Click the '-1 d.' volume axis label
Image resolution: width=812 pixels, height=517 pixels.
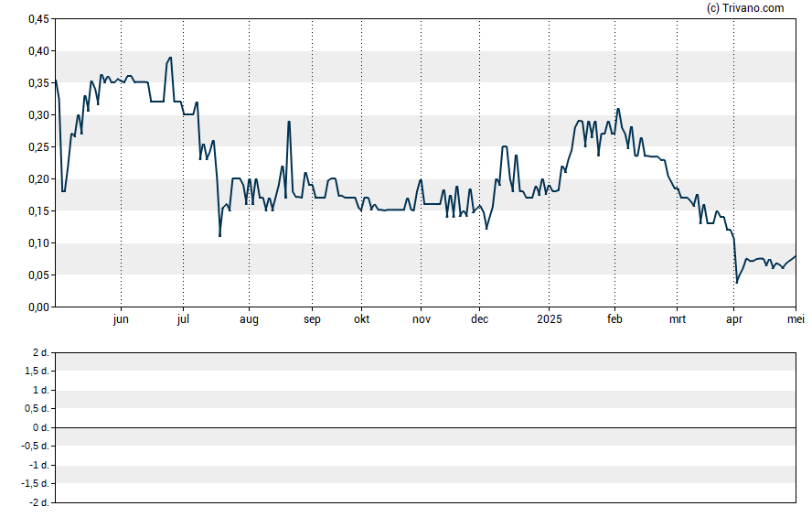click(39, 465)
